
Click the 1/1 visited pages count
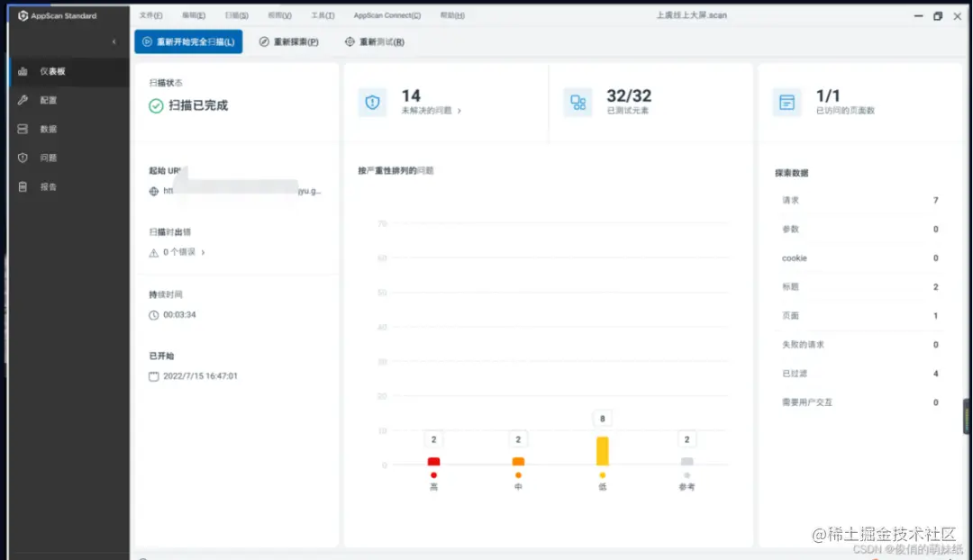point(828,96)
